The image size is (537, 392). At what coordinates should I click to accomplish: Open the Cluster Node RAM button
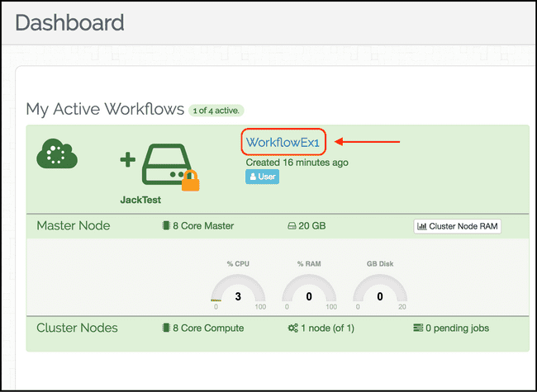point(457,226)
